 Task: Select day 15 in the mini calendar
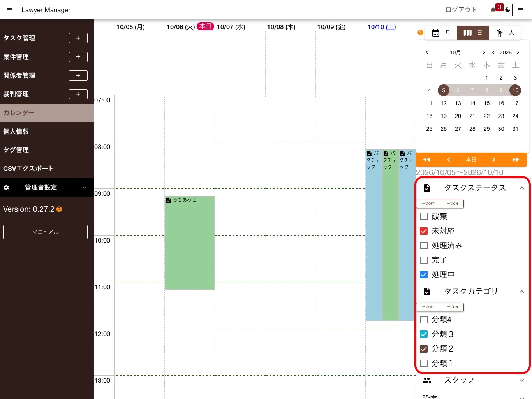487,103
